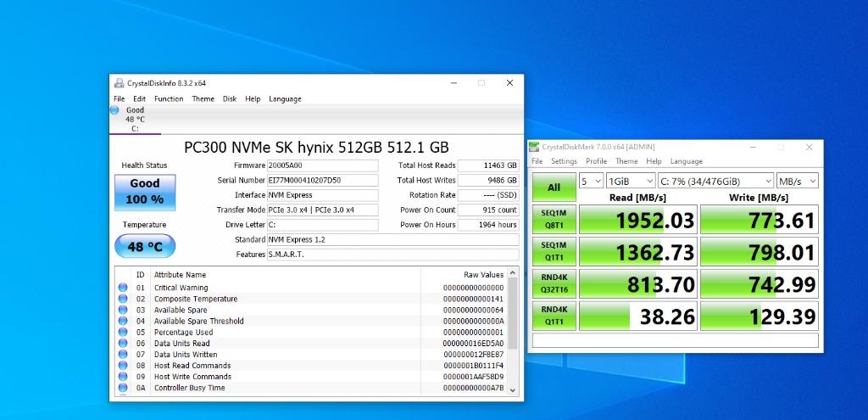This screenshot has height=420, width=868.
Task: Click the Standard field NVM Express 1.2
Action: tap(393, 239)
